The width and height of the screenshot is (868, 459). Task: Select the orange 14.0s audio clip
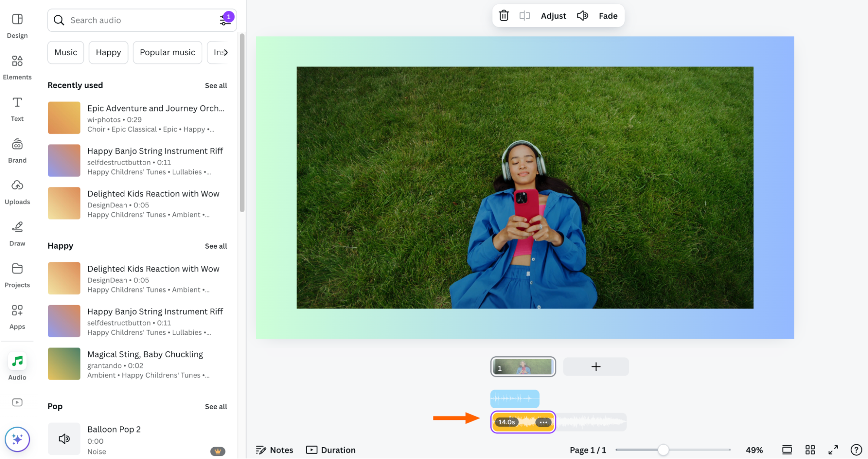523,422
